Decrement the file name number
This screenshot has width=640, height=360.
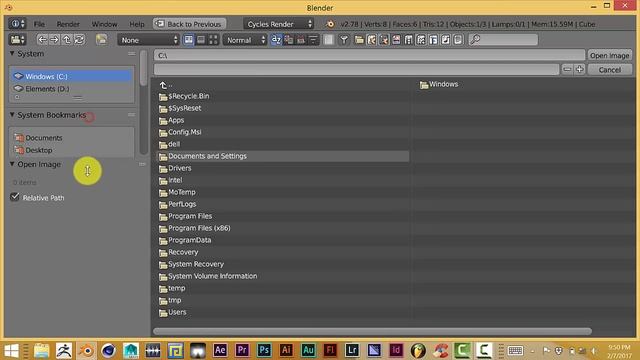point(567,69)
